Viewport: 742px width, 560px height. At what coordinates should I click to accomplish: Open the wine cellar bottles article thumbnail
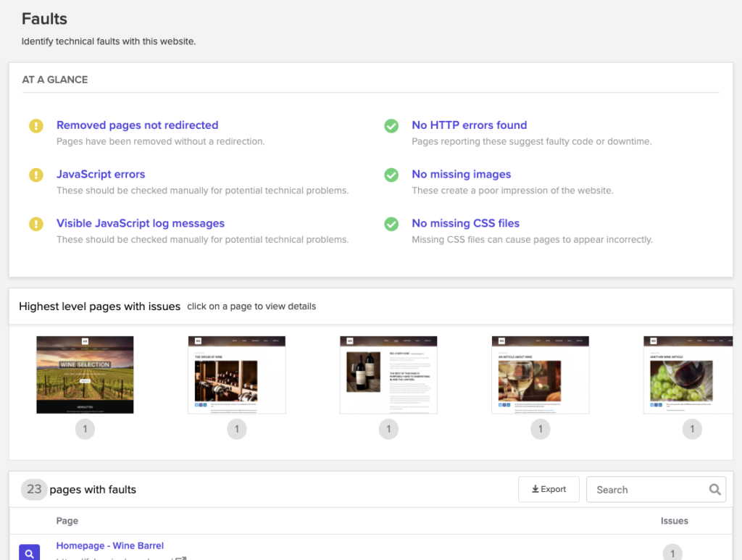[x=237, y=375]
